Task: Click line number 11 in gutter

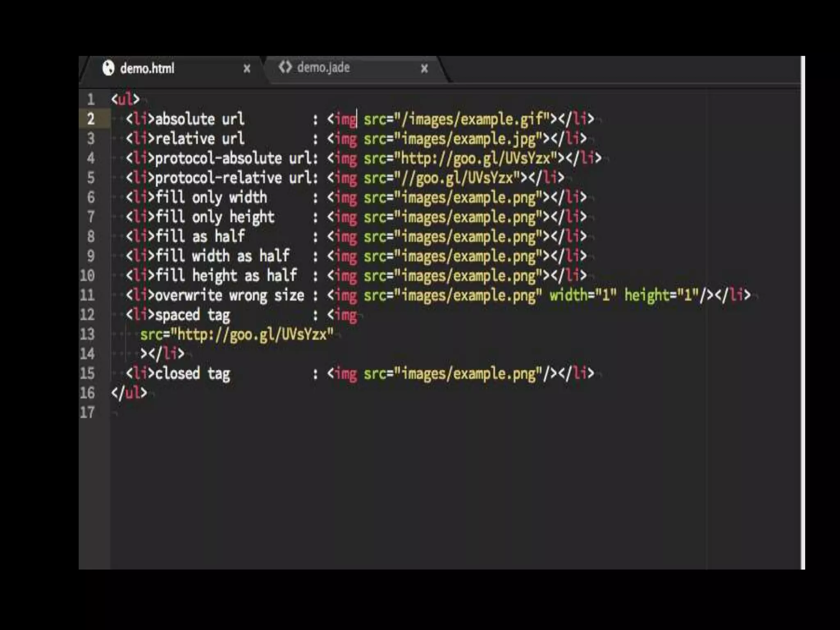Action: click(87, 295)
